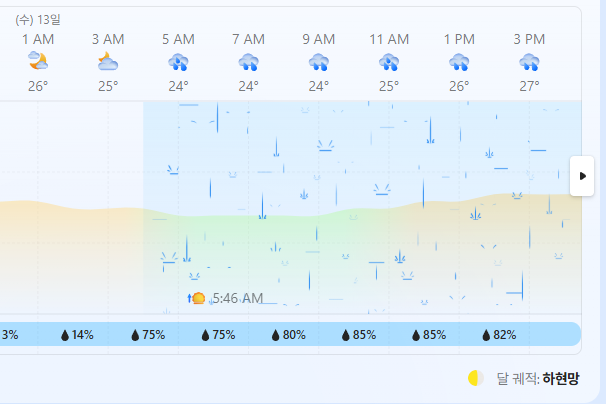Click the 1 AM partly cloudy moon icon
Image resolution: width=606 pixels, height=404 pixels.
[38, 61]
